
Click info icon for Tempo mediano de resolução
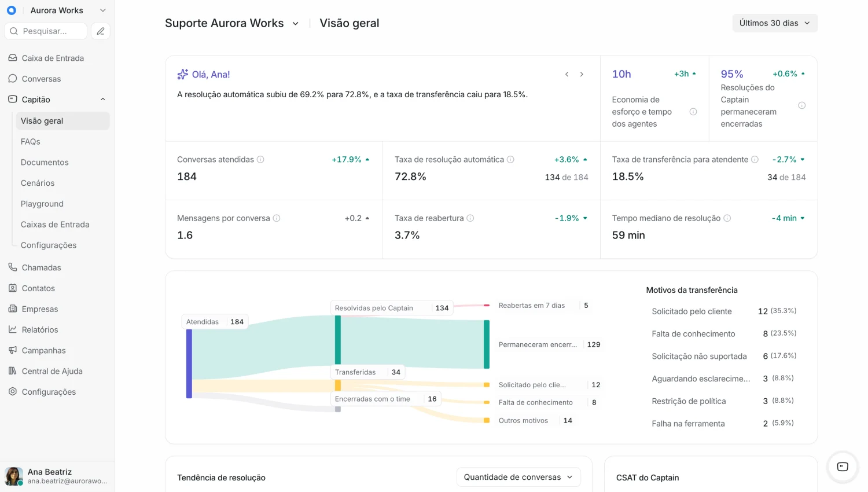tap(727, 218)
